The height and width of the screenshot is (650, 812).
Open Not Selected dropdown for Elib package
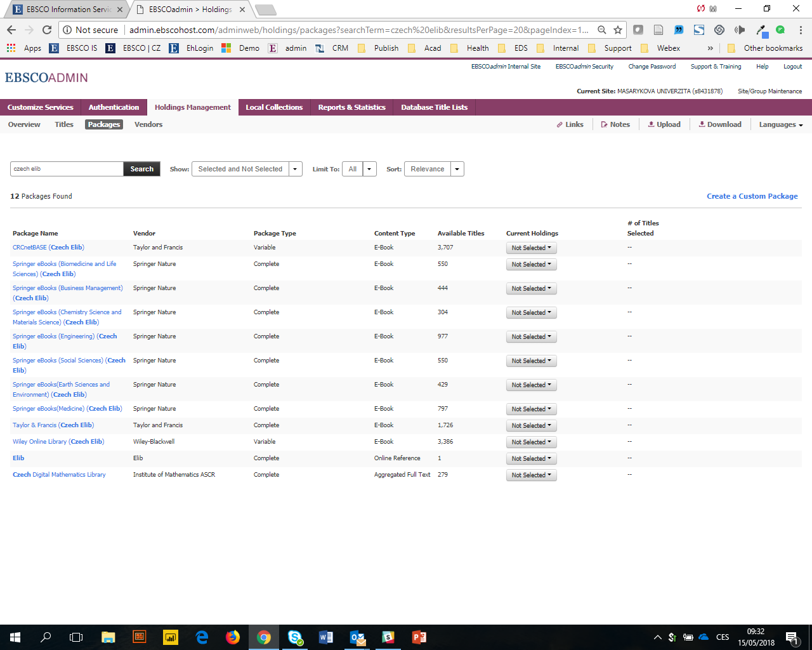coord(531,458)
